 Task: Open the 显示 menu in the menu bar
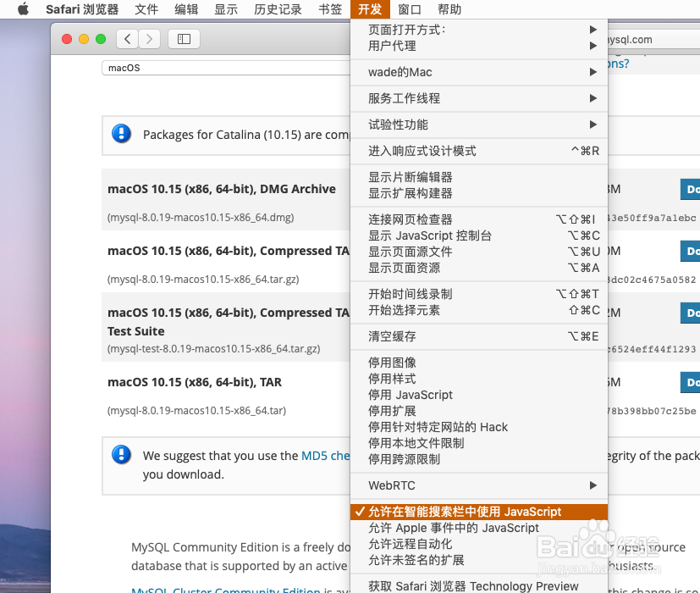(x=226, y=9)
